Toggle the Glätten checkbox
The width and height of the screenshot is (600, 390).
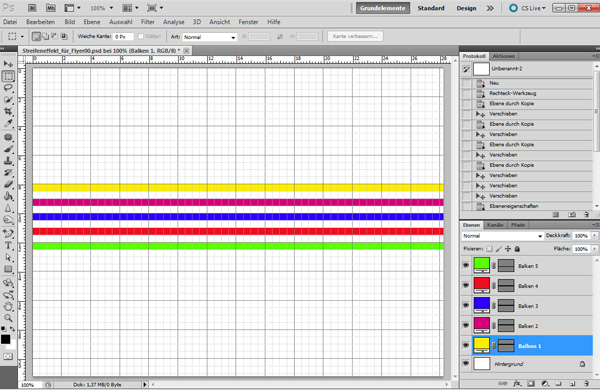click(141, 36)
